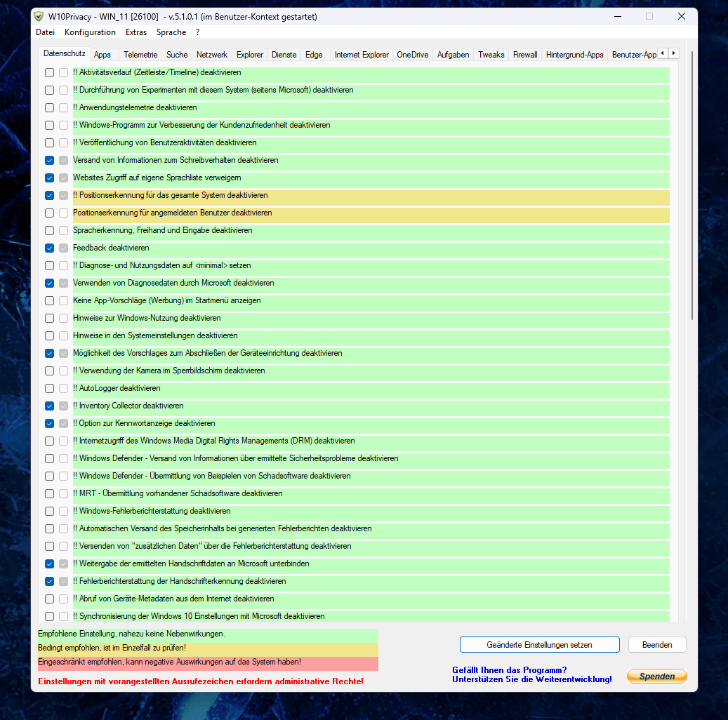Disable "Versand von Informationen zum Schreibverhalten deaktivieren"
Viewport: 728px width, 720px height.
tap(49, 160)
